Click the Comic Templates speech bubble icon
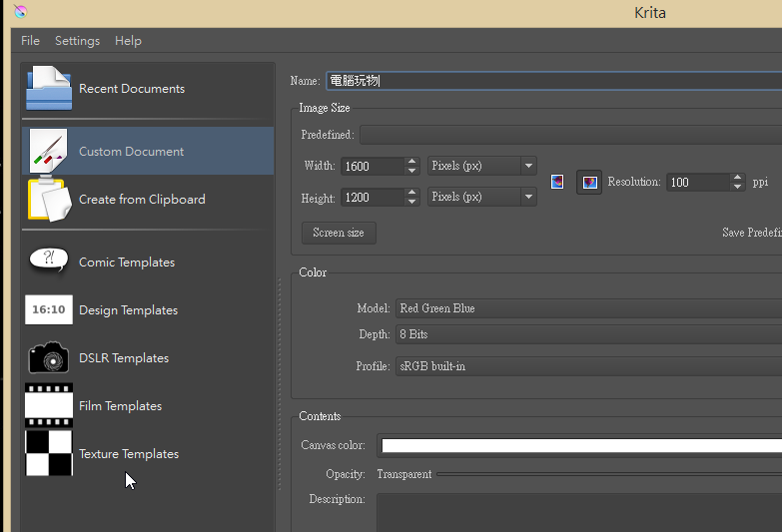The height and width of the screenshot is (532, 782). pyautogui.click(x=49, y=261)
